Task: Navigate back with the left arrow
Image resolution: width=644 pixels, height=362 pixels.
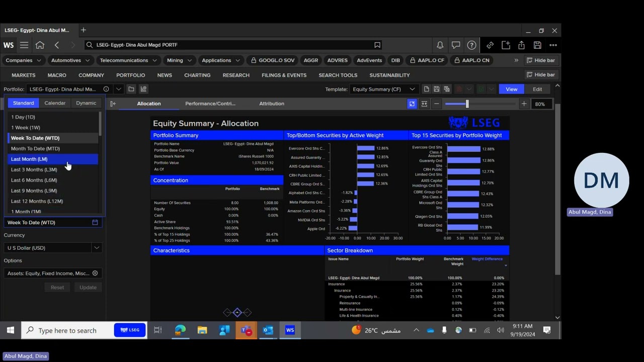Action: tap(57, 45)
